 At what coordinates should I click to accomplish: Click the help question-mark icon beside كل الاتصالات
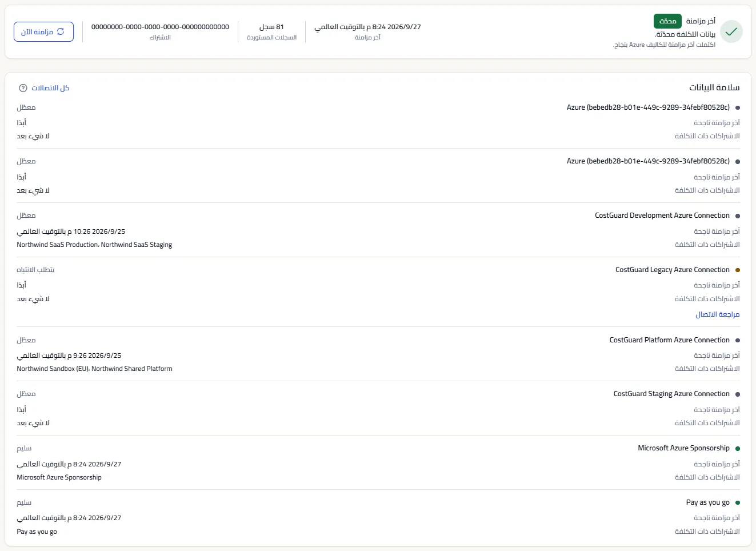[x=23, y=88]
